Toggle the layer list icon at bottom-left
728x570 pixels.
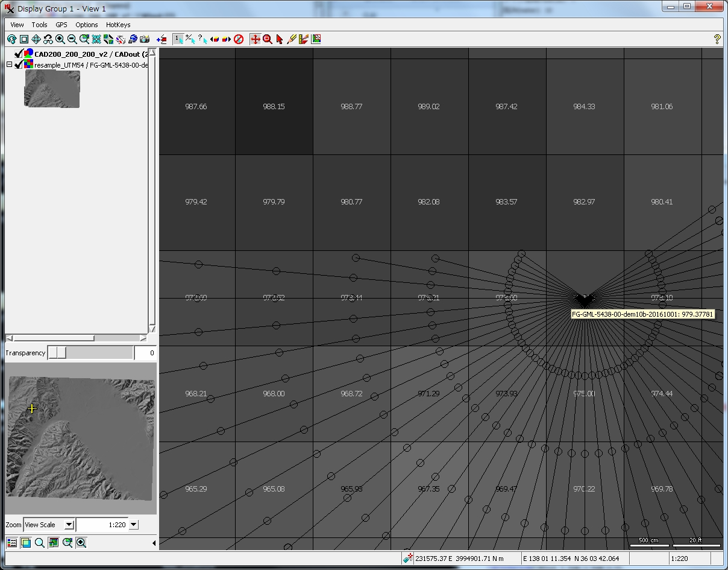[12, 543]
